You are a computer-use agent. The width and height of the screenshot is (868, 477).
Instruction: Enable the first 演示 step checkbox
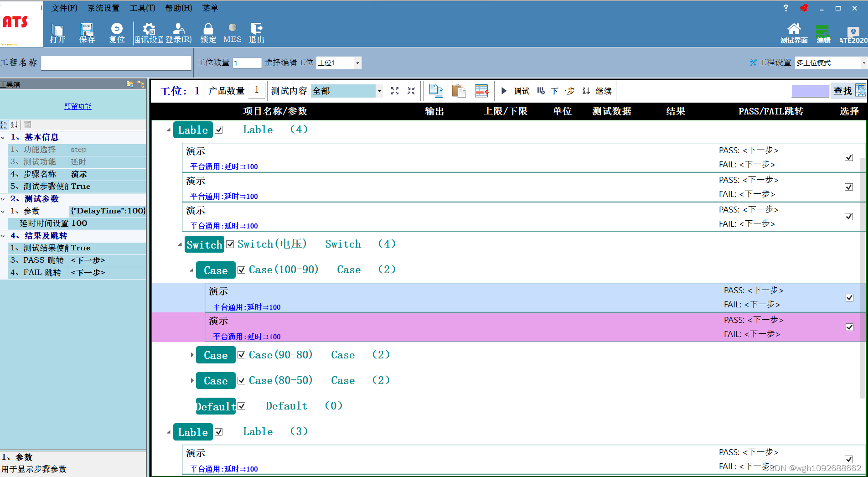(x=848, y=157)
